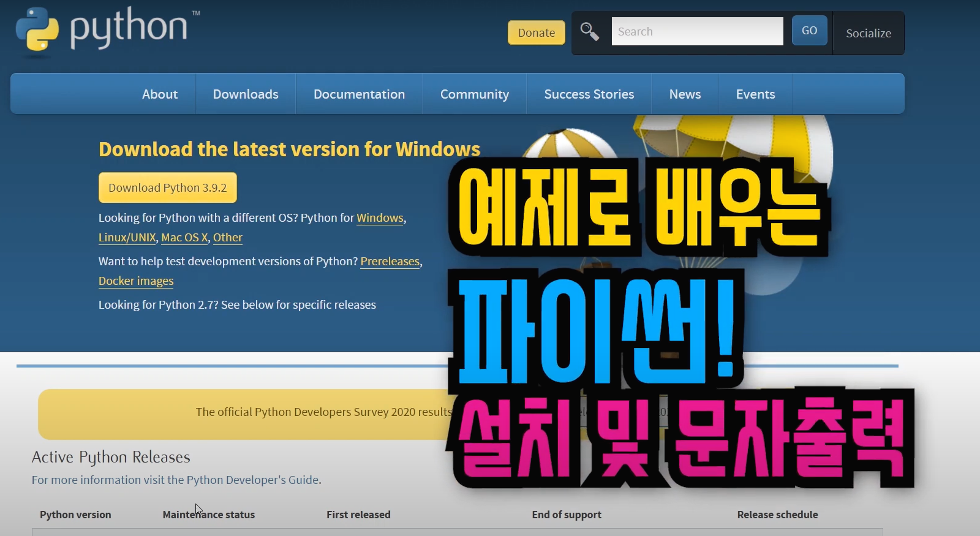Open the Documentation menu
The height and width of the screenshot is (536, 980).
(x=360, y=94)
